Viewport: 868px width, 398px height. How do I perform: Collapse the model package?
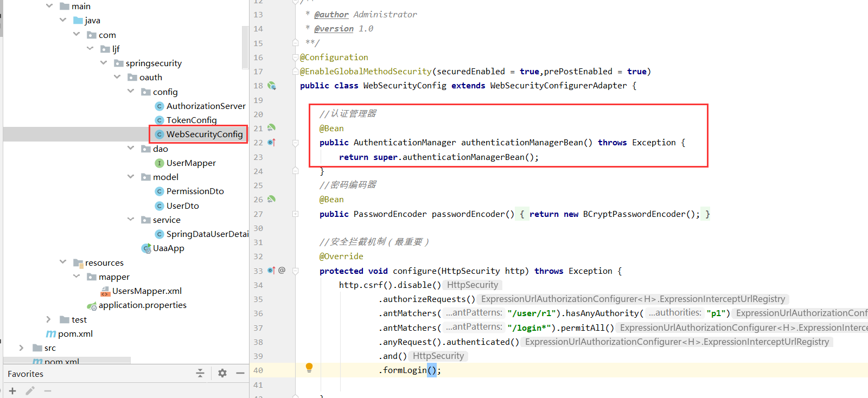pos(131,176)
